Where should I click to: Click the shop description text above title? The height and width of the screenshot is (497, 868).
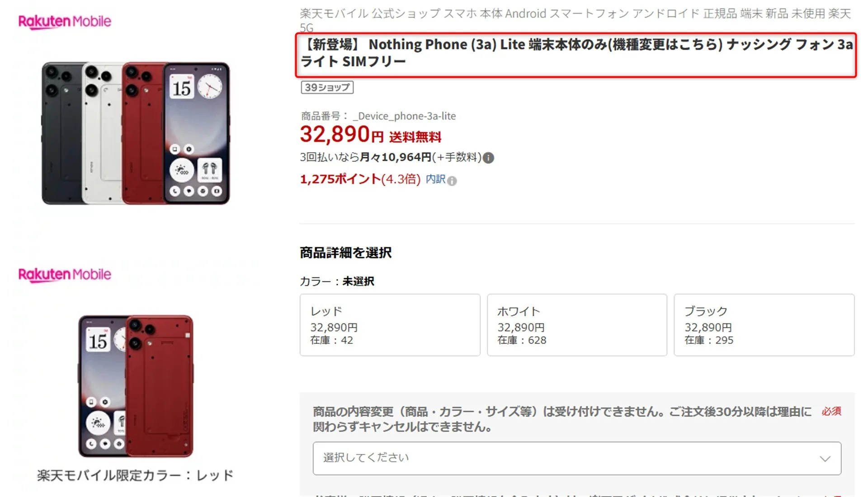tap(575, 20)
